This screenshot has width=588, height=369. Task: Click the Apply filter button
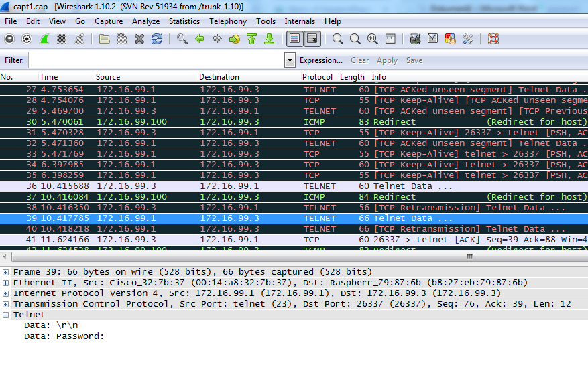tap(387, 60)
